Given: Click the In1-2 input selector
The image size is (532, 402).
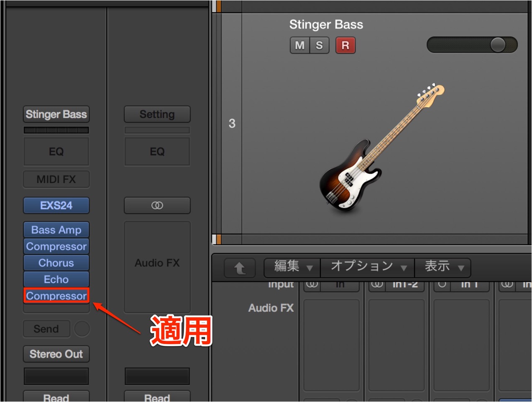Looking at the screenshot, I should coord(405,285).
